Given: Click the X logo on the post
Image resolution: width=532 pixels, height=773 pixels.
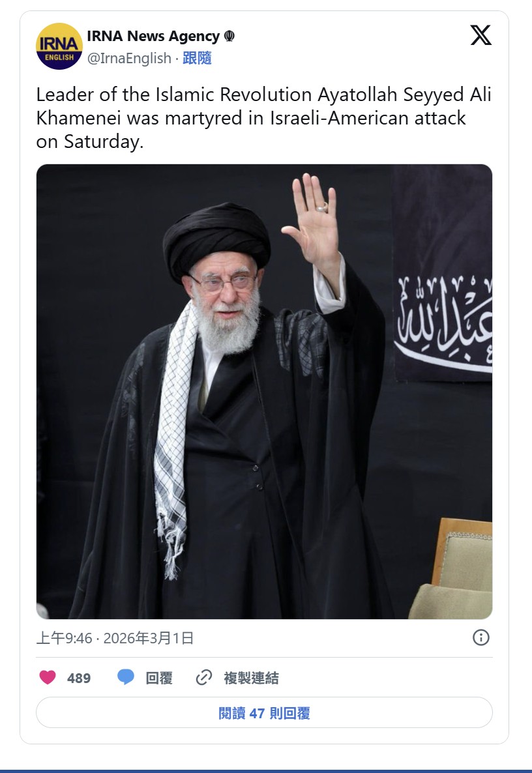Looking at the screenshot, I should [x=480, y=35].
